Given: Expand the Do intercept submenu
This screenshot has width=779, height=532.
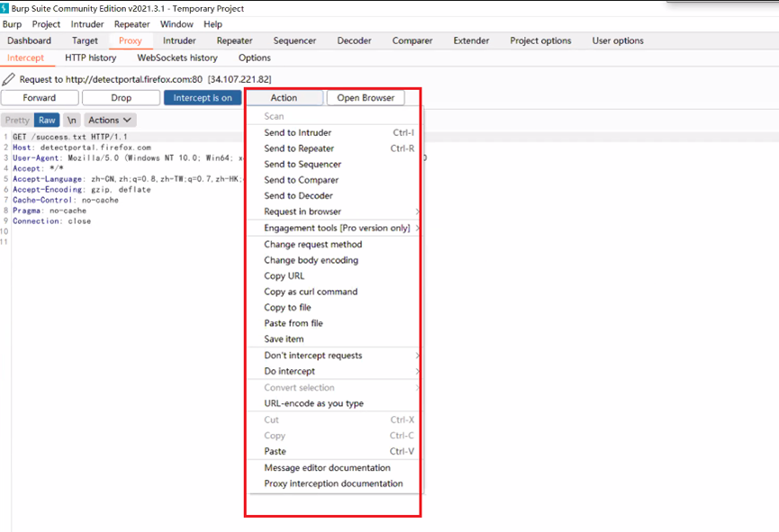Looking at the screenshot, I should [x=334, y=372].
